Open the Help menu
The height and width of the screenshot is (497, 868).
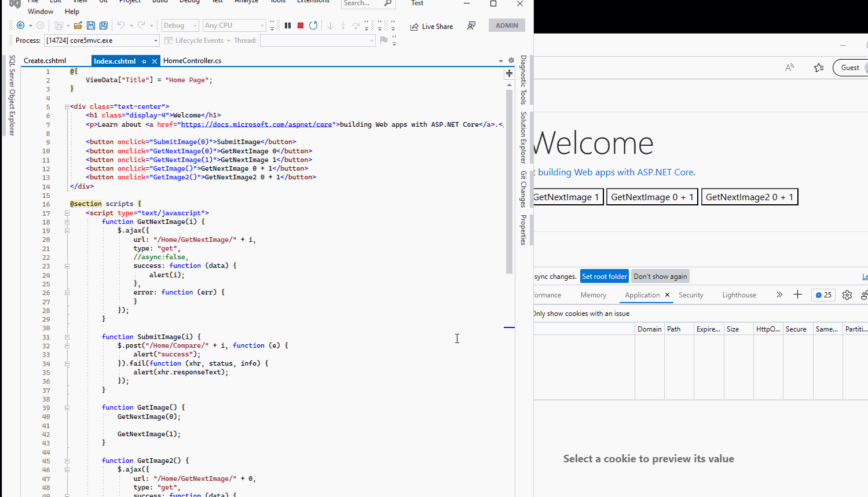point(72,12)
